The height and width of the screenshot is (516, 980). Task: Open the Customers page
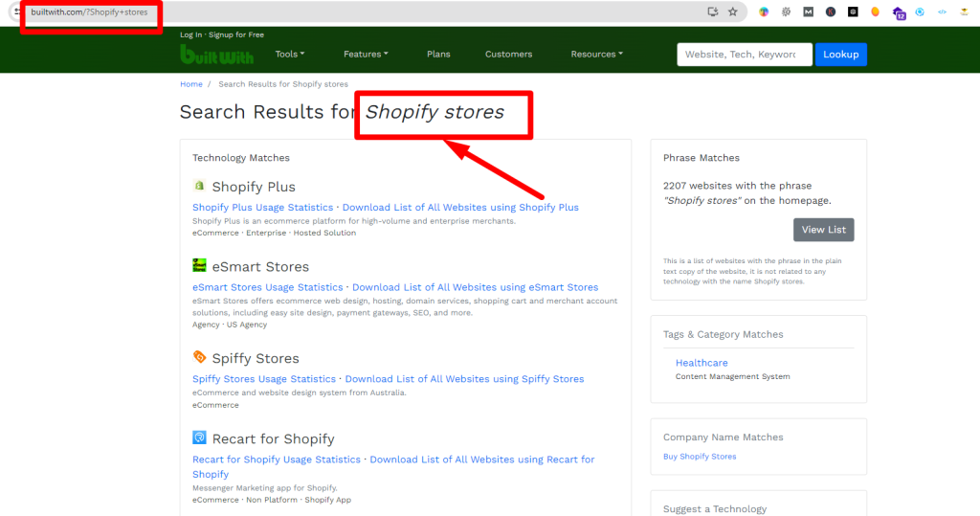(509, 55)
